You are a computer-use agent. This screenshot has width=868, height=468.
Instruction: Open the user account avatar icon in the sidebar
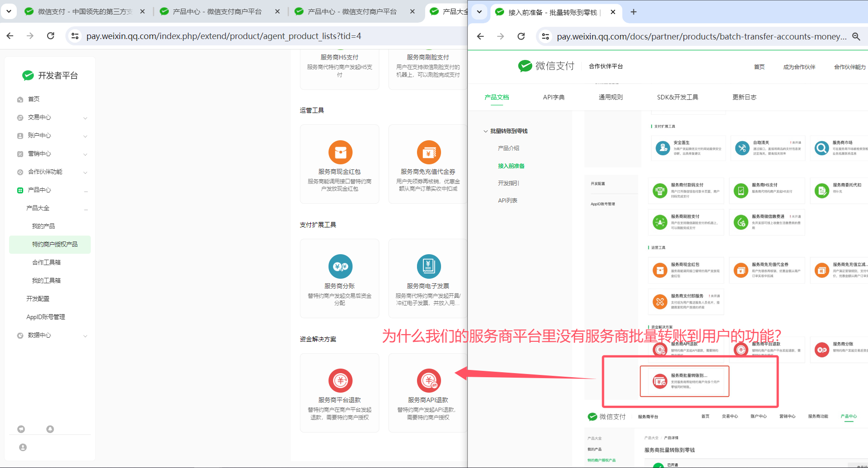point(23,447)
